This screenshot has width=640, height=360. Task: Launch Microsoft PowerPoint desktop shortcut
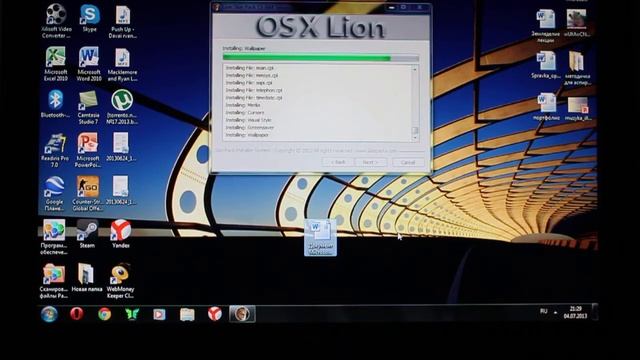88,150
